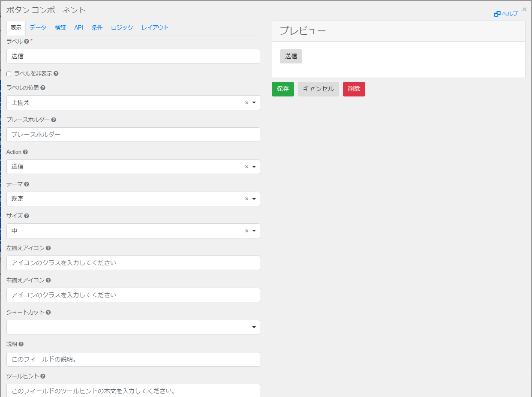The image size is (532, 397).
Task: Open the レイアウト tab
Action: (x=155, y=27)
